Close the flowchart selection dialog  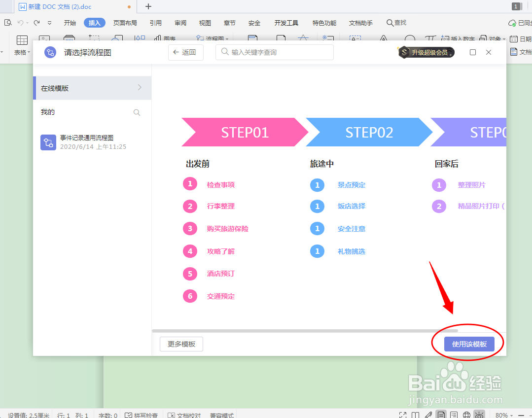click(x=489, y=52)
